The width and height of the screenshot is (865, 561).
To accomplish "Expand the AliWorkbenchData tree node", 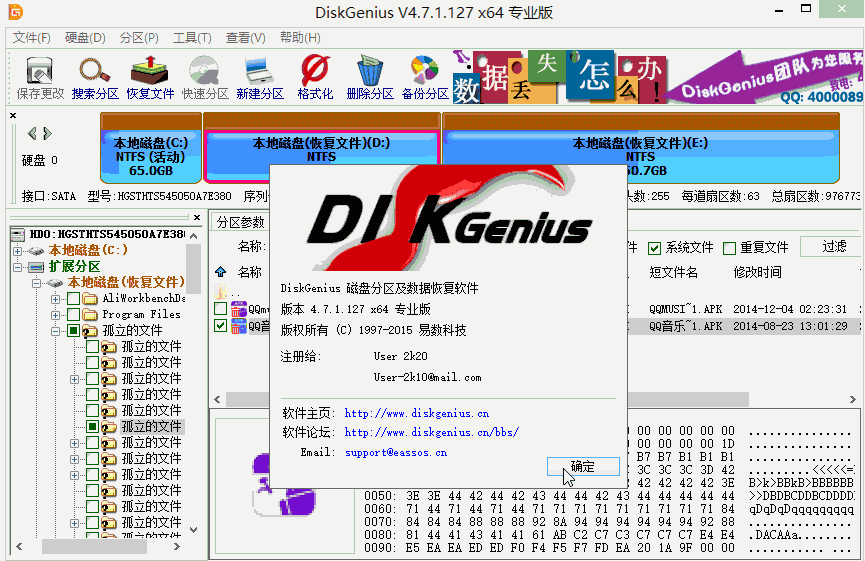I will tap(55, 300).
